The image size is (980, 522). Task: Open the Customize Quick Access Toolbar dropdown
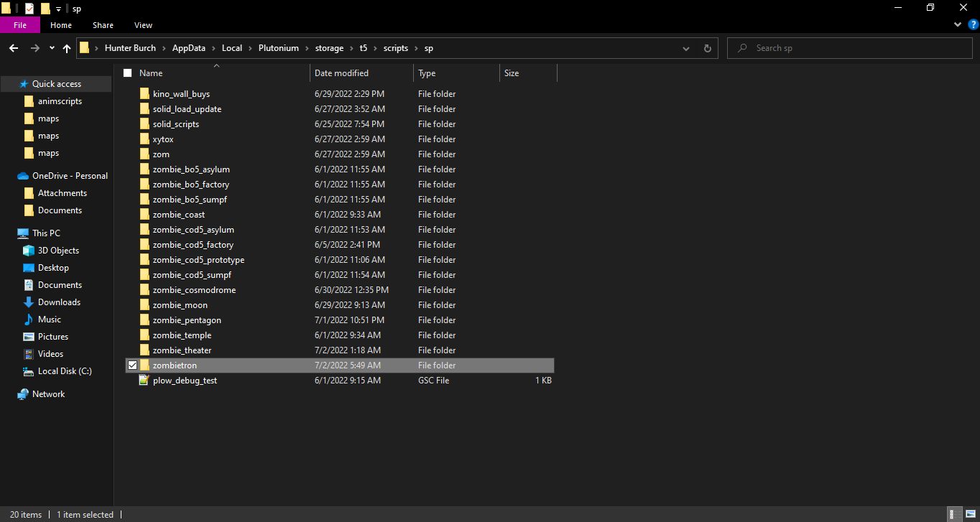(x=58, y=9)
